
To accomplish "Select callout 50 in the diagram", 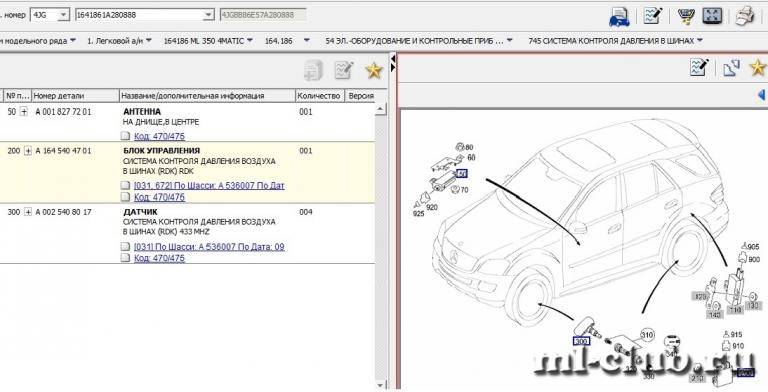I will 461,173.
